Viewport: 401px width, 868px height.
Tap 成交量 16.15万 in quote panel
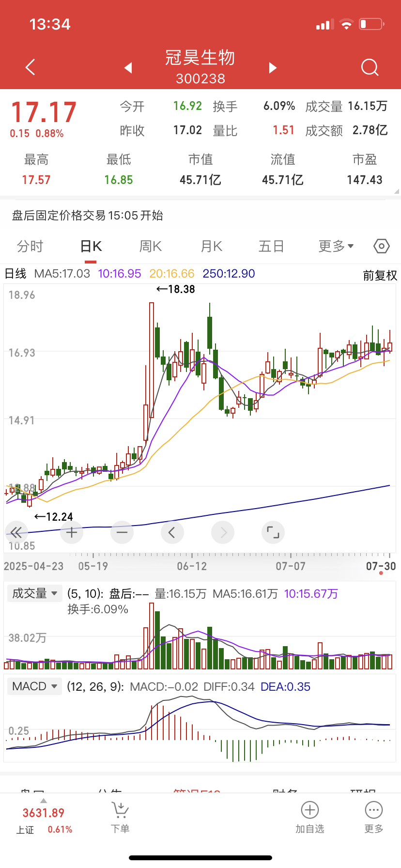point(368,106)
